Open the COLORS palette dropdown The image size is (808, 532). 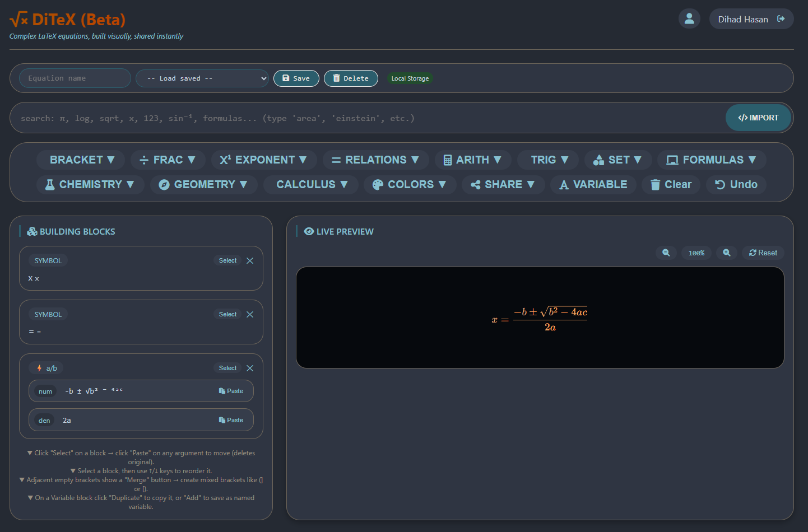[410, 184]
